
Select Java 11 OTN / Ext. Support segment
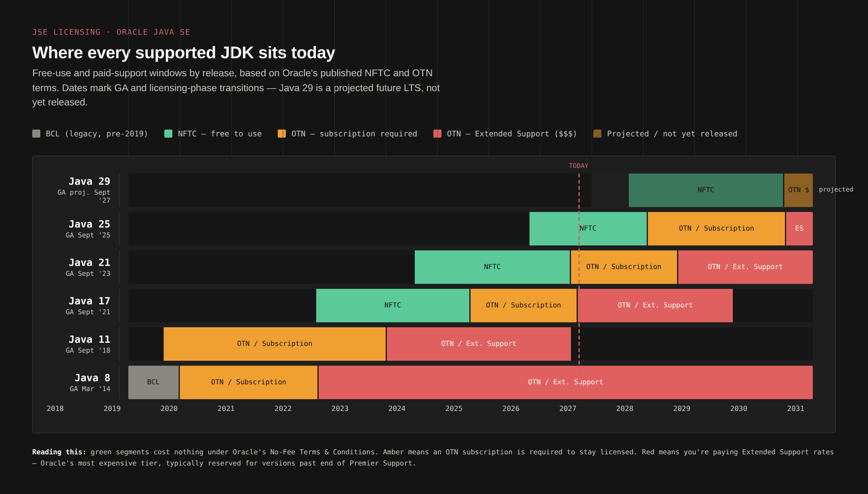pyautogui.click(x=479, y=344)
